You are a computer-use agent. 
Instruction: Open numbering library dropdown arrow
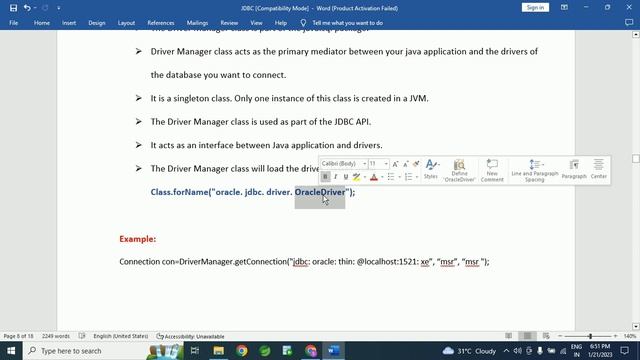point(417,177)
